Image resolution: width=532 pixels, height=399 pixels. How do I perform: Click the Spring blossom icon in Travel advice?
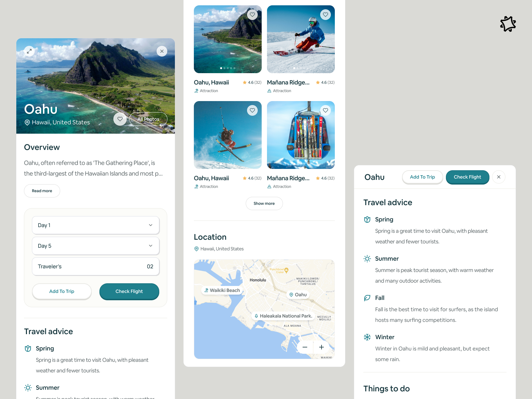[367, 219]
